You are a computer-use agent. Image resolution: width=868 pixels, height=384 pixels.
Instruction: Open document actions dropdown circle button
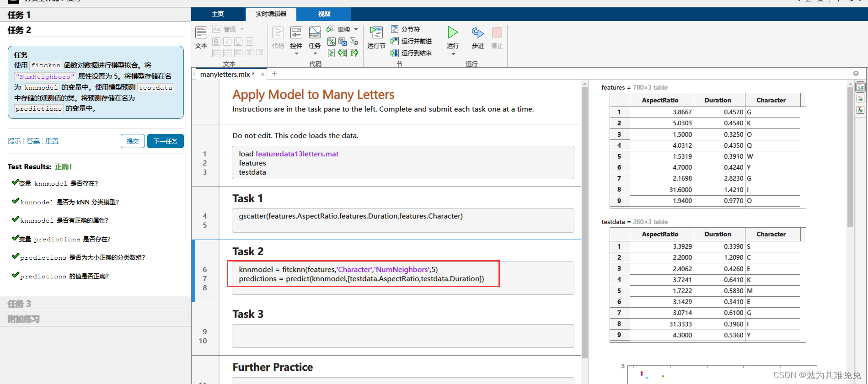coord(856,74)
